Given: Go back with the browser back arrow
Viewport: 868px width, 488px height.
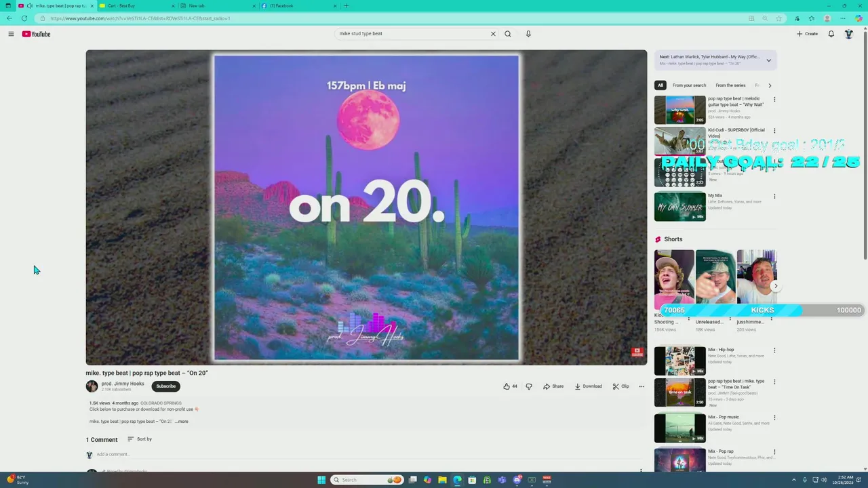Looking at the screenshot, I should pos(9,18).
